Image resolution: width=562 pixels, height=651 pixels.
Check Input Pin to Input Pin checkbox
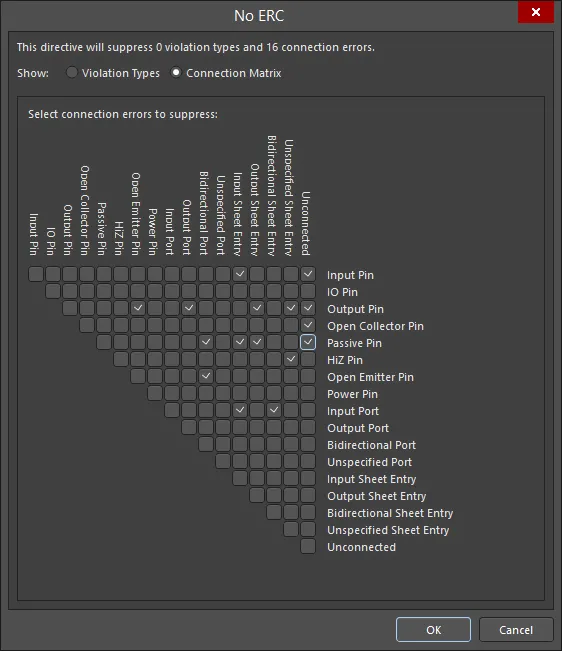pyautogui.click(x=36, y=274)
